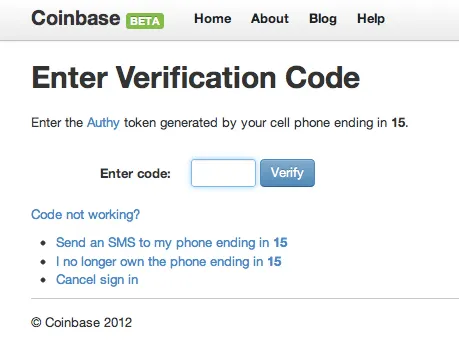The image size is (459, 360).
Task: Open the Home nav item
Action: (213, 18)
